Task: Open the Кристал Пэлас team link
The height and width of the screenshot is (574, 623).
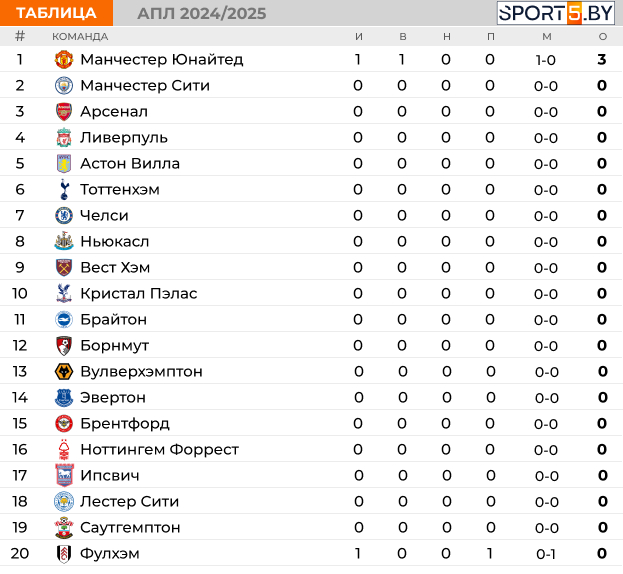Action: 139,294
